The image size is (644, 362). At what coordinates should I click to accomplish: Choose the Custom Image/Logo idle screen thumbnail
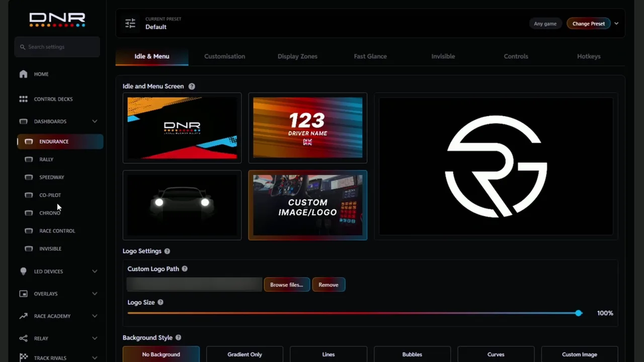308,205
